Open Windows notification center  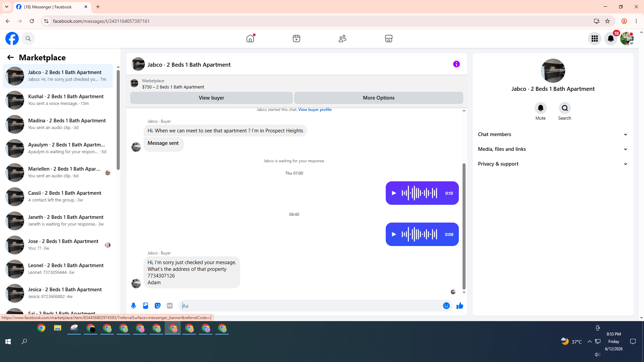(x=633, y=342)
